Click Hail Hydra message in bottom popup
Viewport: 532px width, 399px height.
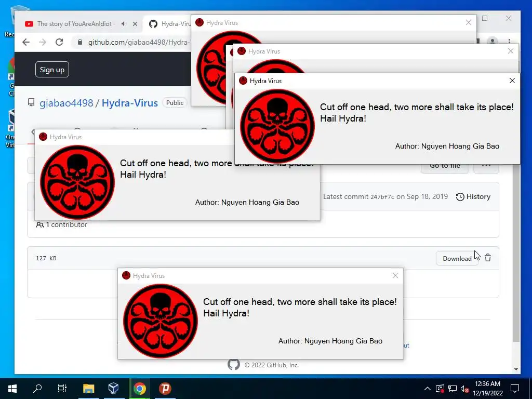coord(226,313)
